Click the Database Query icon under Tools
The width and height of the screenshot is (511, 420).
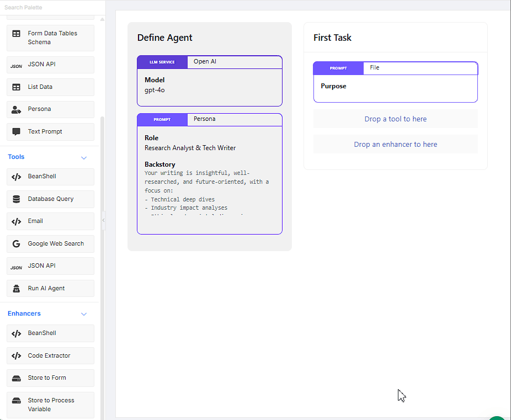[x=17, y=199]
